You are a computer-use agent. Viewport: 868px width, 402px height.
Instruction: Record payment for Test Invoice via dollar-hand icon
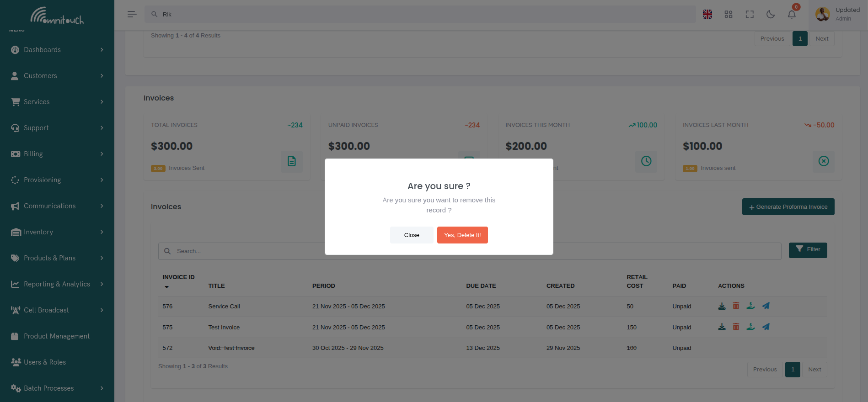click(751, 327)
